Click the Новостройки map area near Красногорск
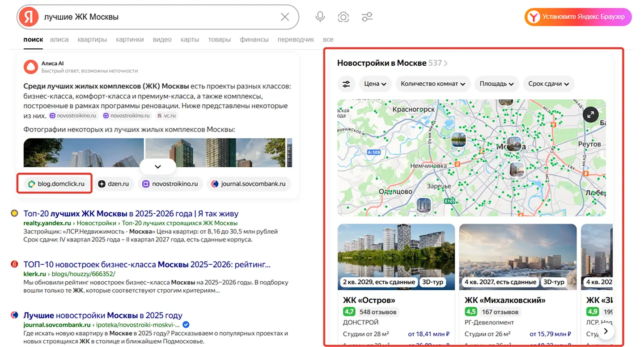 pyautogui.click(x=413, y=109)
